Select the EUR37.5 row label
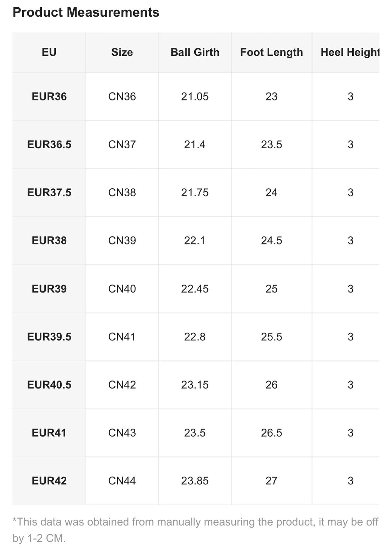392x558 pixels. click(49, 193)
